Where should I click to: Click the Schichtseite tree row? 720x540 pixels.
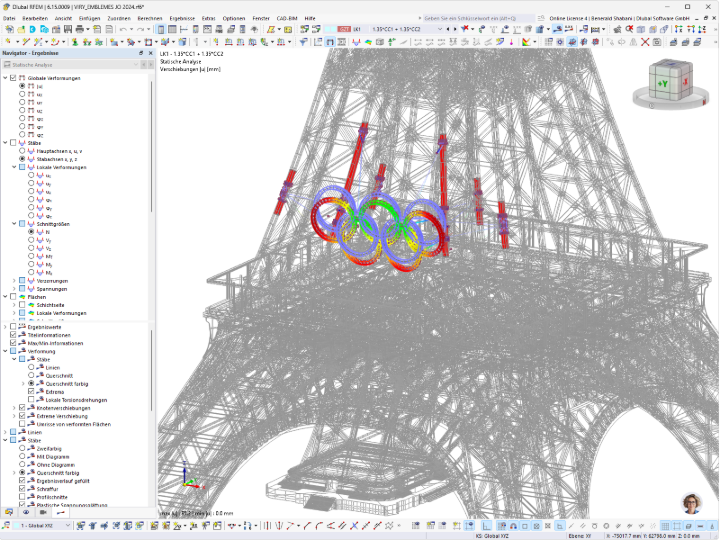click(x=51, y=305)
